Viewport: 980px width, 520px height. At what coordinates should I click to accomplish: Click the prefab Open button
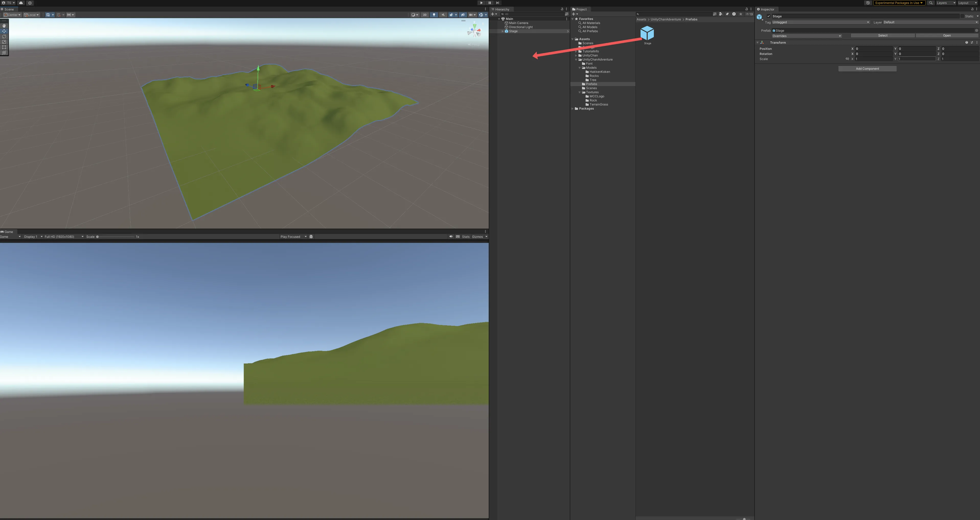pyautogui.click(x=947, y=35)
